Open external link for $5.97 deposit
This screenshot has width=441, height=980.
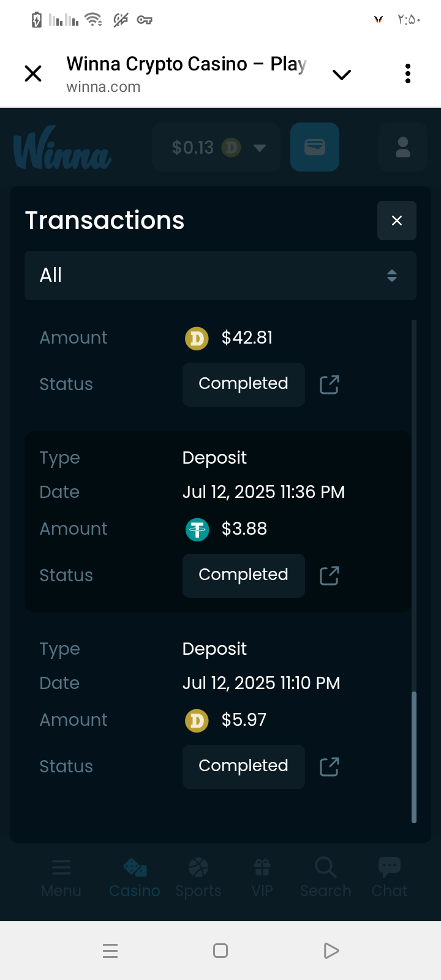tap(330, 767)
